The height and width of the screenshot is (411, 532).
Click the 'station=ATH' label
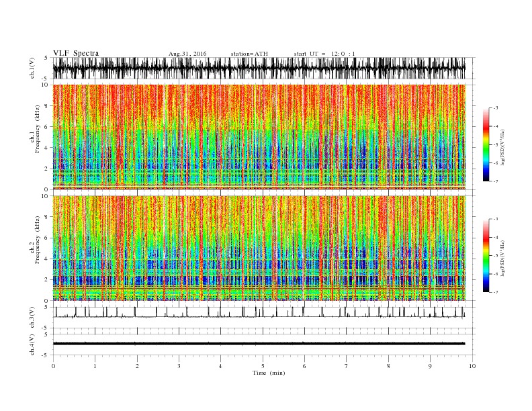(249, 54)
